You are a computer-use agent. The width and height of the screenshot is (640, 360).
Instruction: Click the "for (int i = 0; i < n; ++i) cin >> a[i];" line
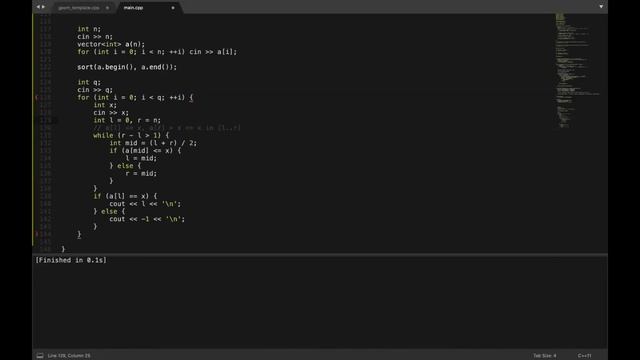(157, 52)
